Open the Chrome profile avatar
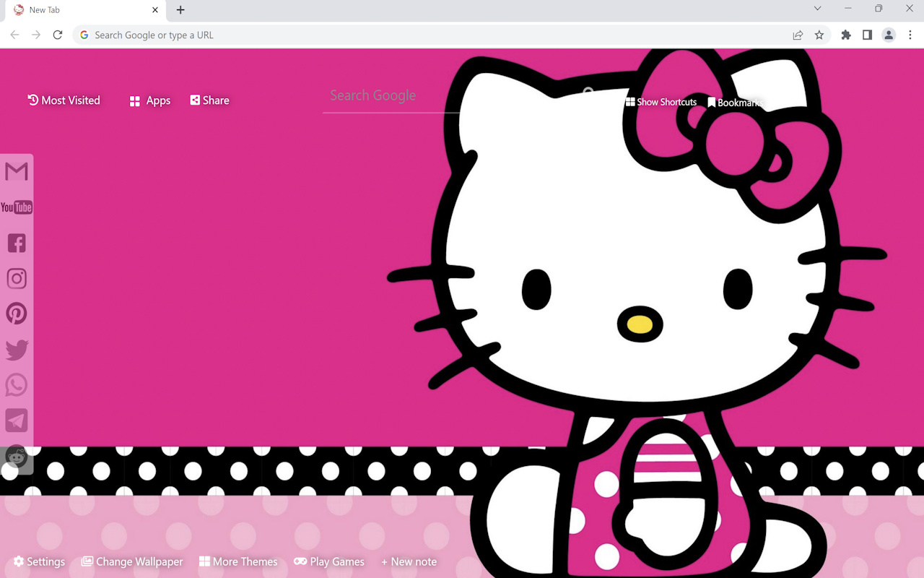Screen dimensions: 924x578 pos(889,35)
